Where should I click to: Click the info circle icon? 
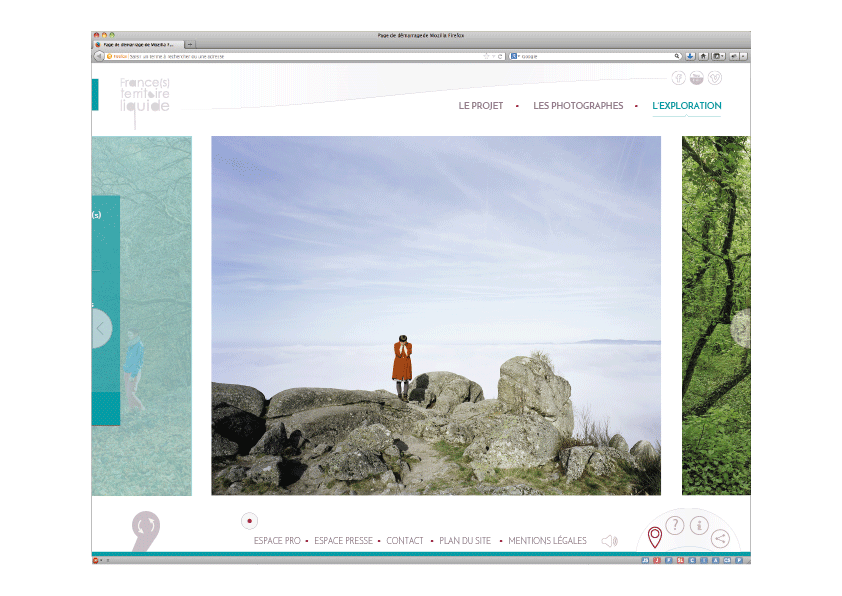coord(700,525)
